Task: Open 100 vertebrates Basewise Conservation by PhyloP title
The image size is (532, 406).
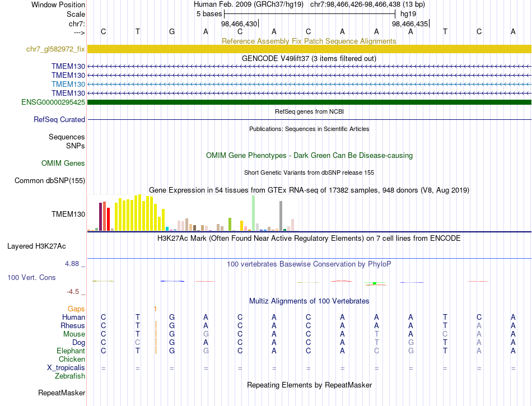Action: [x=309, y=264]
